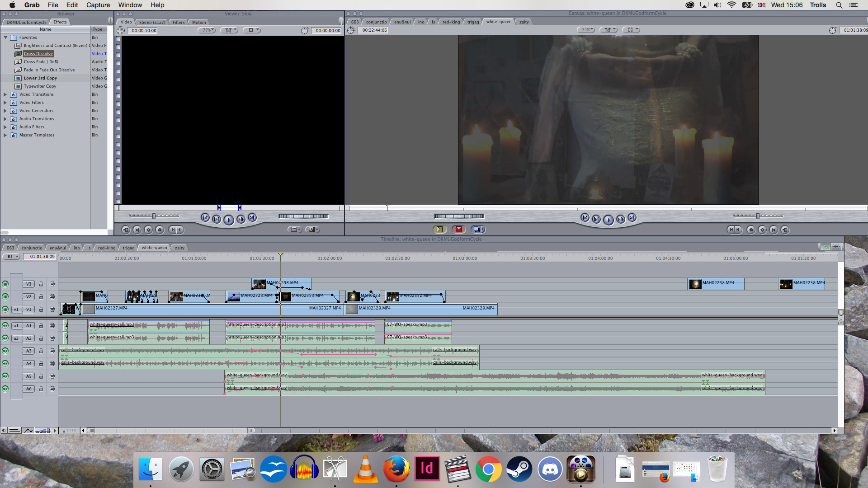Toggle clip keyframes in Timeline
This screenshot has height=488, width=868.
(14, 431)
